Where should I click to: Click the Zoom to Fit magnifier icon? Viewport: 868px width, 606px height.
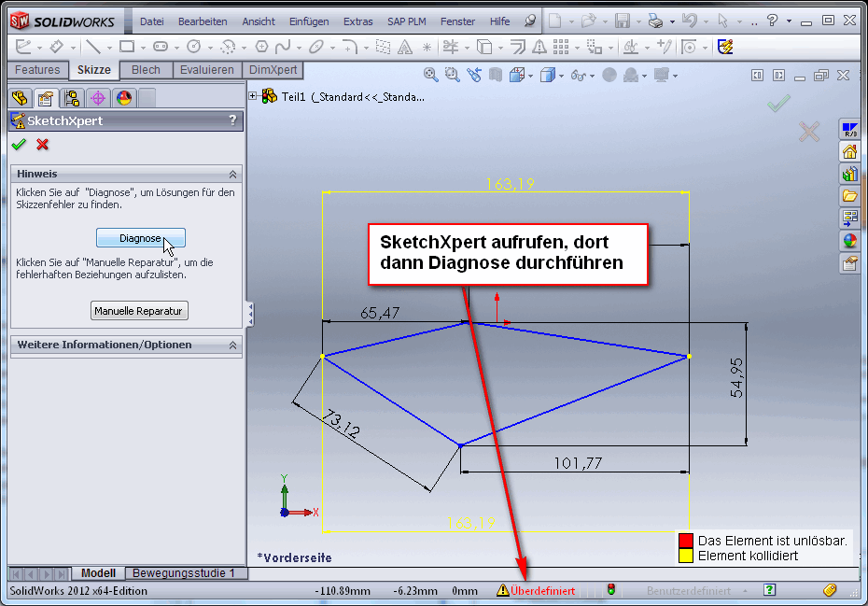[x=430, y=75]
